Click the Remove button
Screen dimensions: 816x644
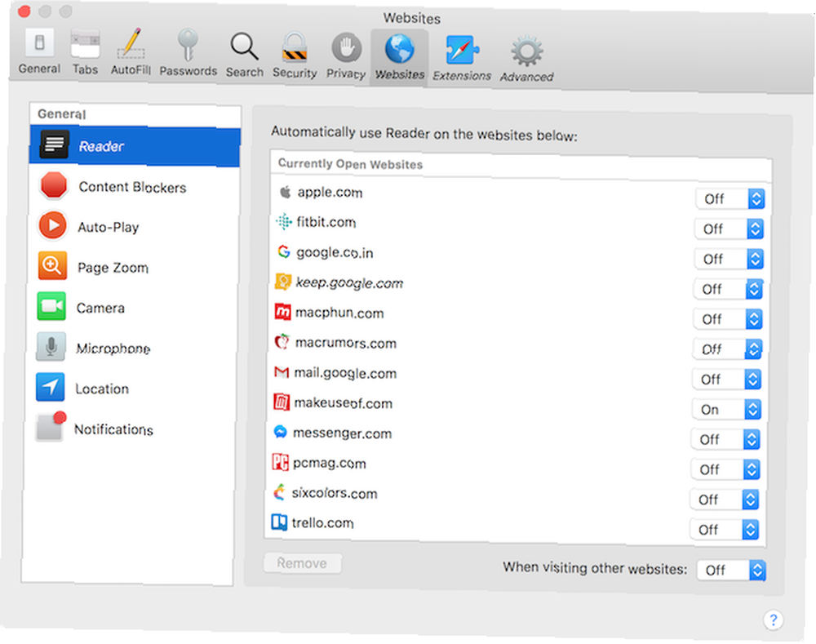click(303, 562)
